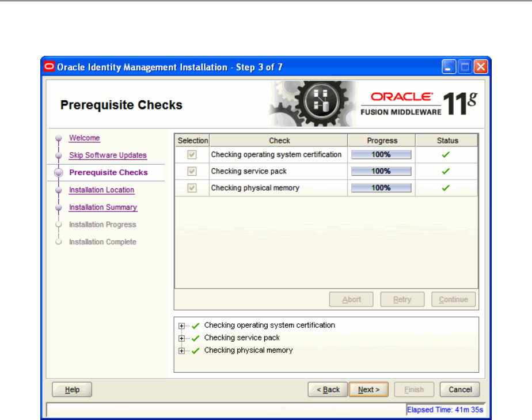Click the Oracle logo icon in title bar
The width and height of the screenshot is (532, 420).
click(49, 66)
